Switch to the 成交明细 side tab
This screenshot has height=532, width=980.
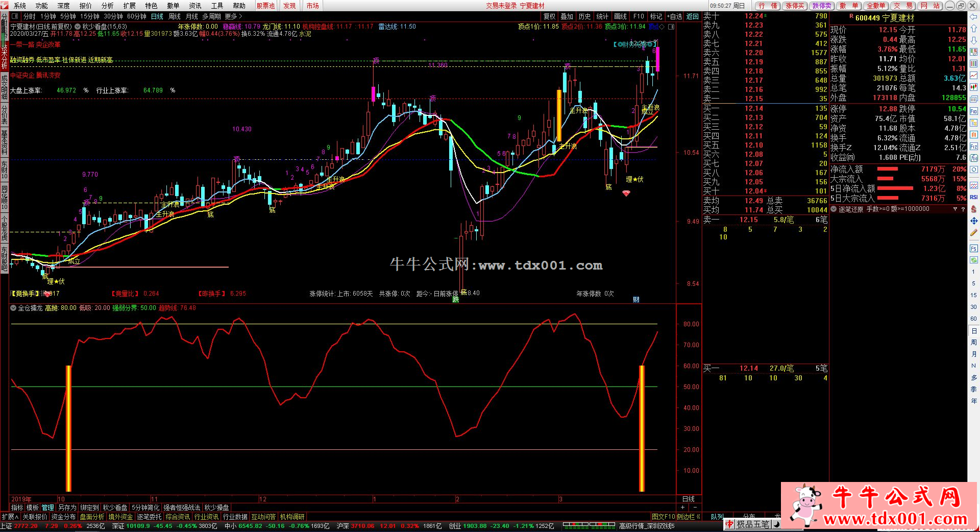[4, 87]
